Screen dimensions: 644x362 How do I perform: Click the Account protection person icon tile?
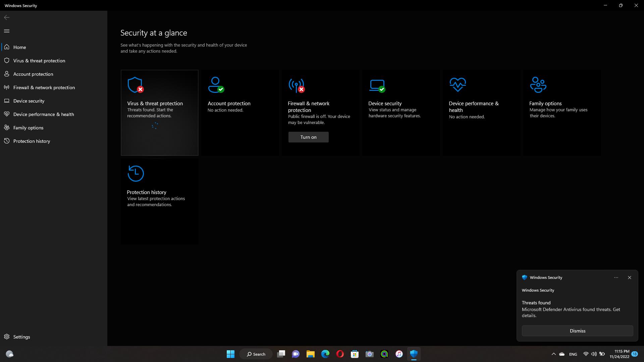click(x=216, y=85)
